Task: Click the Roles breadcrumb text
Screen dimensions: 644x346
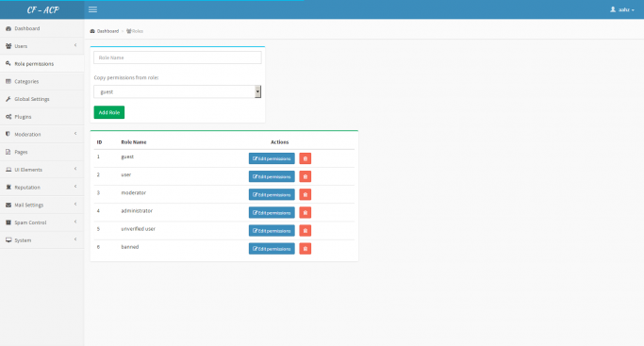Action: (x=138, y=31)
